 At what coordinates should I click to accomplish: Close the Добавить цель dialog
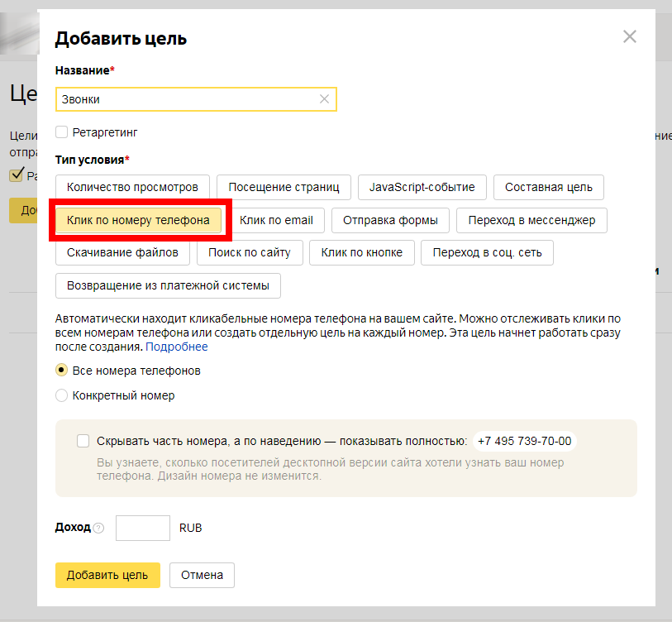click(630, 36)
